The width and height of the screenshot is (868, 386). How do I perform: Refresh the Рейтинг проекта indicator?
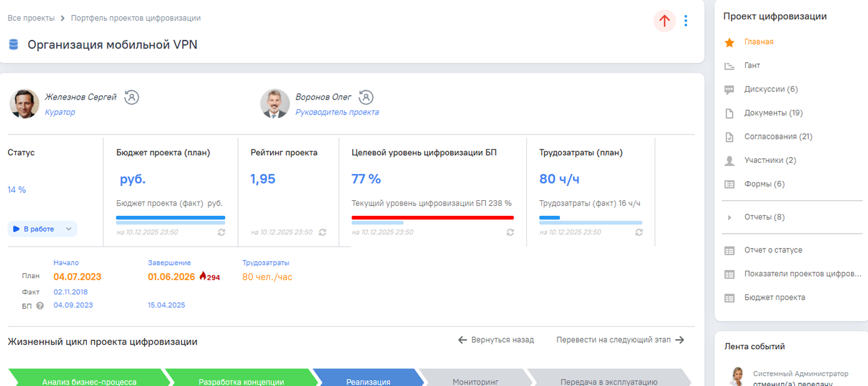click(322, 232)
